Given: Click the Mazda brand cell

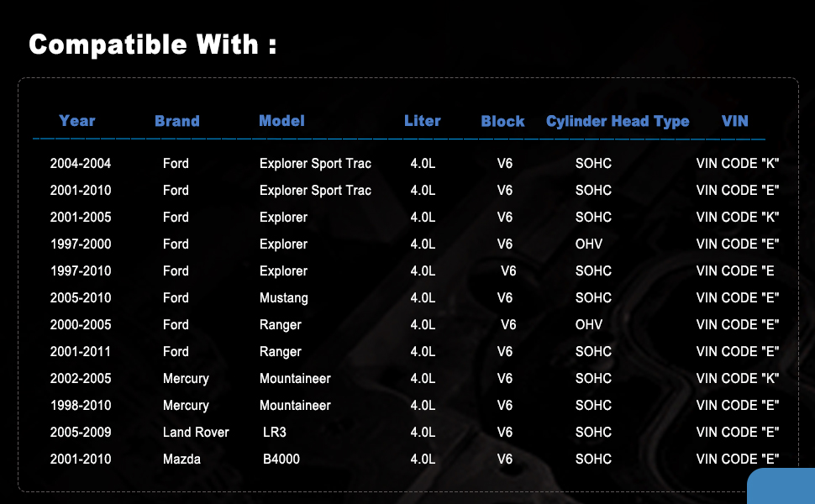Looking at the screenshot, I should pos(182,459).
